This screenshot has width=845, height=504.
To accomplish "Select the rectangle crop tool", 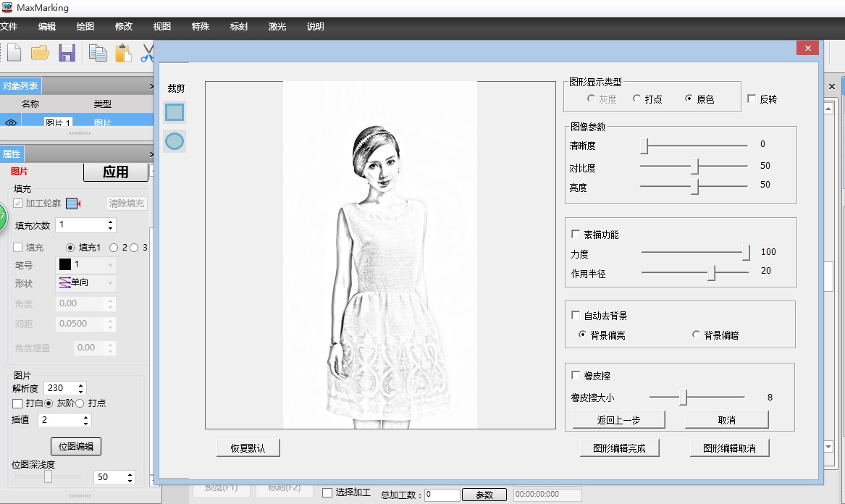I will (x=175, y=112).
